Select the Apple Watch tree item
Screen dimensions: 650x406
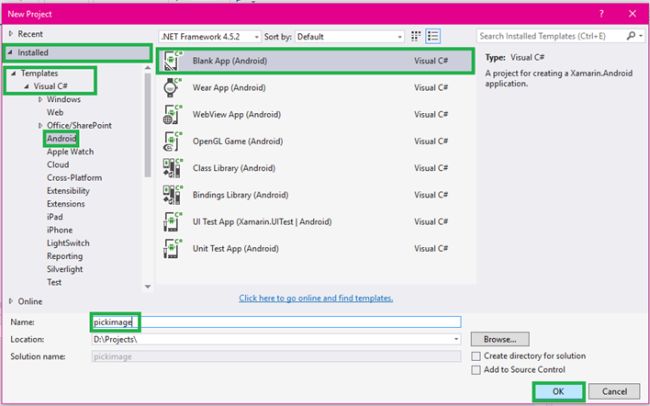coord(70,152)
